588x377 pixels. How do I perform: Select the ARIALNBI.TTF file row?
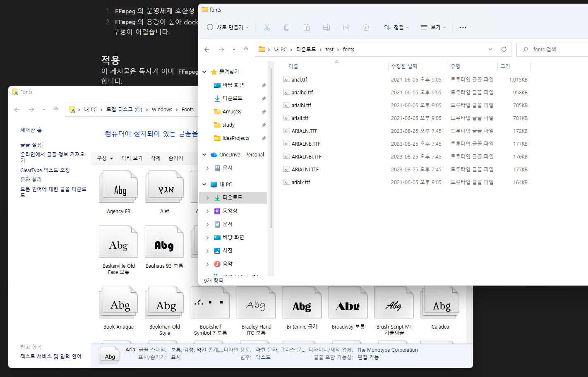click(x=406, y=156)
